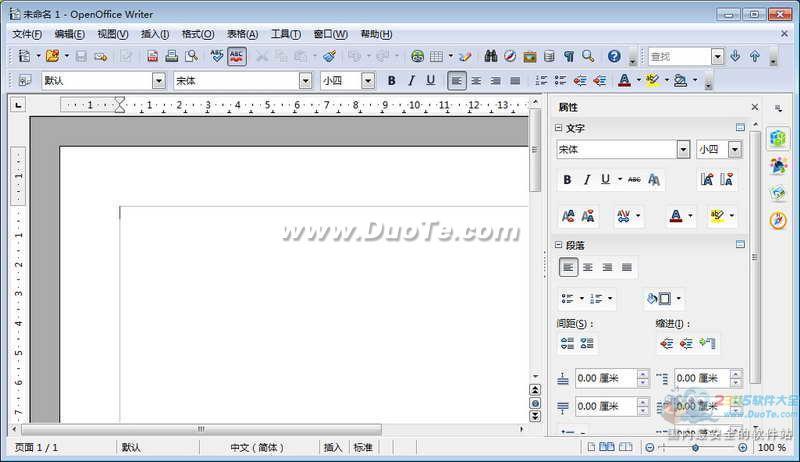The image size is (800, 462).
Task: Collapse the 文字 section in sidebar
Action: point(558,128)
